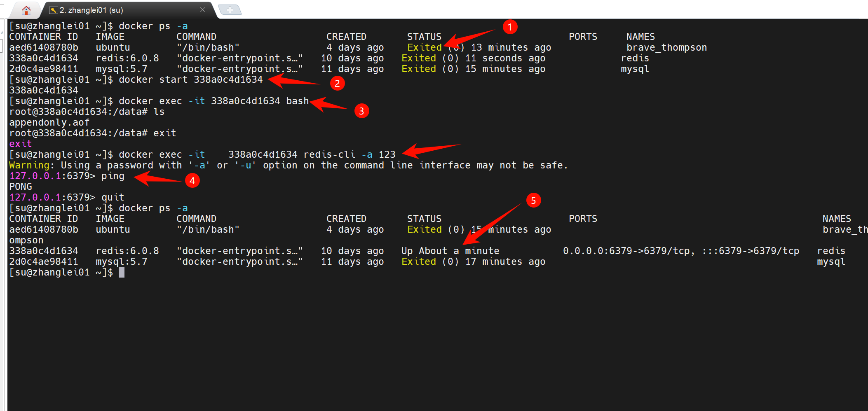Click red annotation marker number 1
This screenshot has height=411, width=868.
(x=510, y=27)
